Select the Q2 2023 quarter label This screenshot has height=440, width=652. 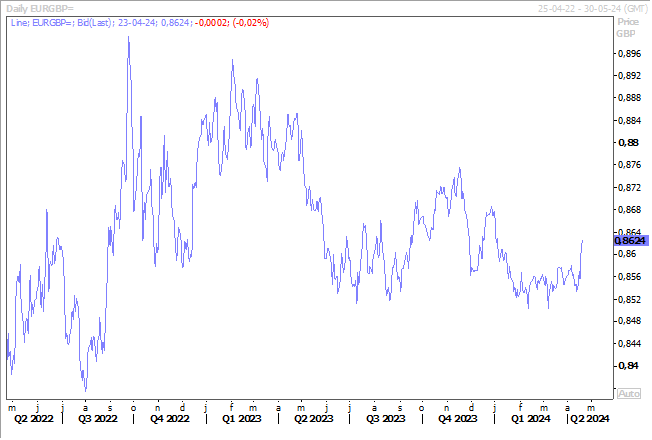pos(313,420)
